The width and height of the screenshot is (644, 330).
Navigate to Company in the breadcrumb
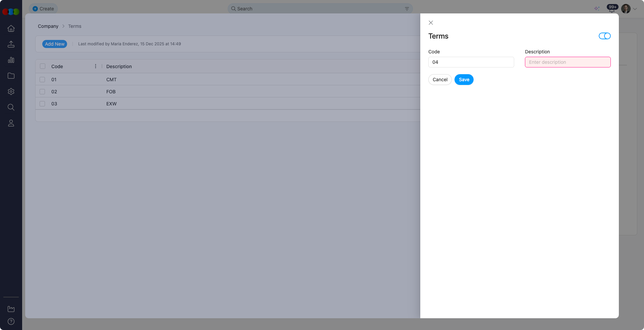pos(48,26)
